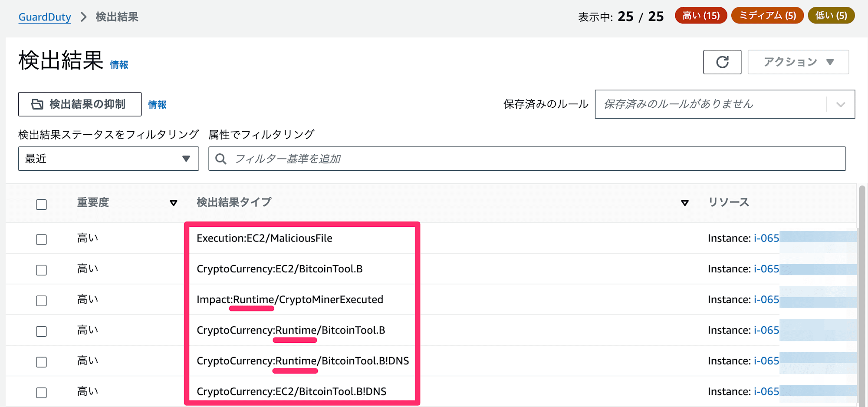
Task: Open the 保存済みのルール dropdown
Action: (x=725, y=104)
